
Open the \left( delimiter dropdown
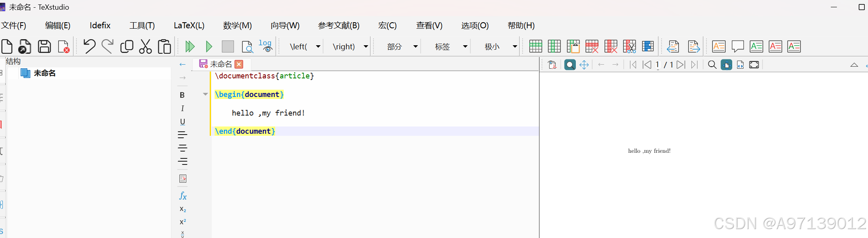click(318, 46)
